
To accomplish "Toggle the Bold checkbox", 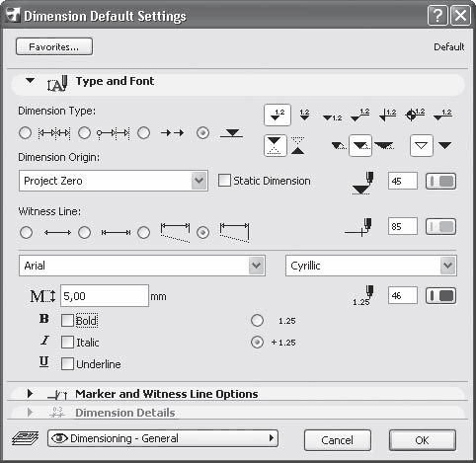I will pos(67,320).
